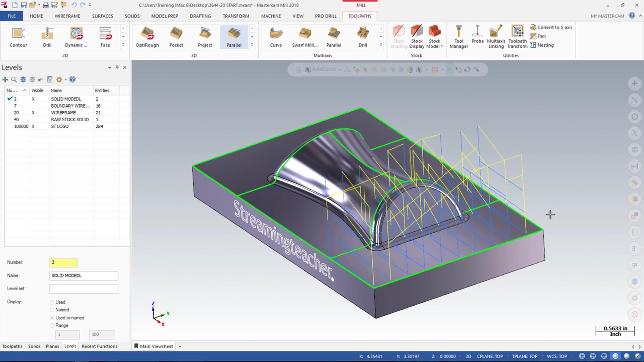Sort levels by Number column

click(16, 90)
